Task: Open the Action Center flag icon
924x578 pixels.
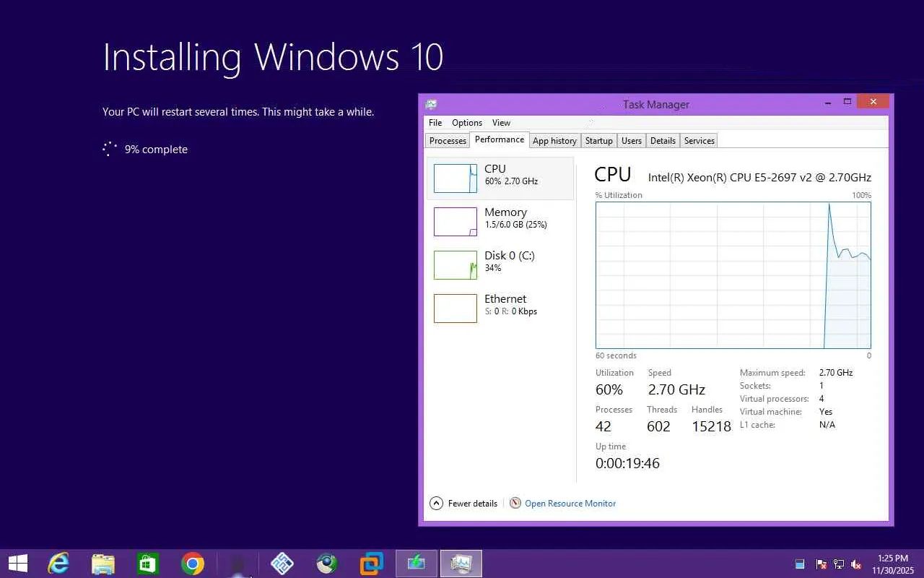Action: click(821, 564)
